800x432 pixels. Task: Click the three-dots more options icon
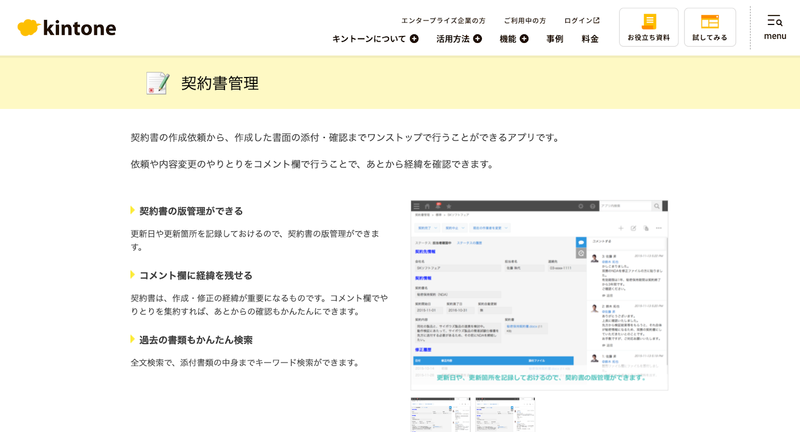point(659,228)
